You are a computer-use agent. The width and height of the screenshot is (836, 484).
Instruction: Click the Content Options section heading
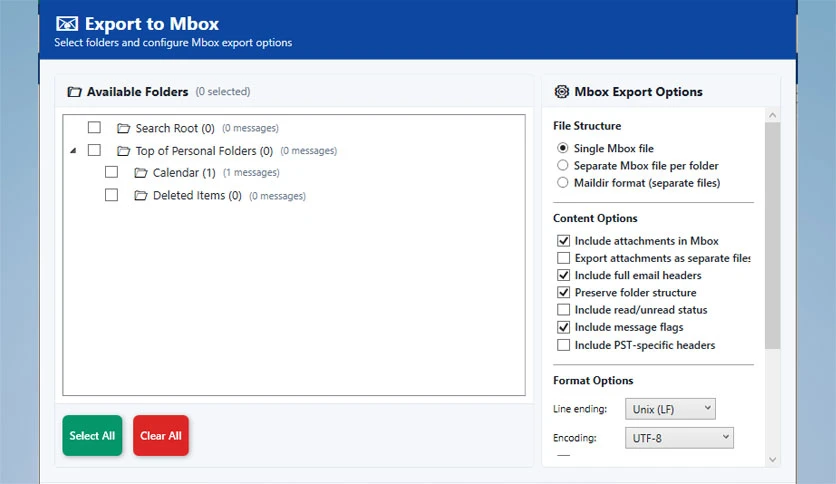point(595,218)
